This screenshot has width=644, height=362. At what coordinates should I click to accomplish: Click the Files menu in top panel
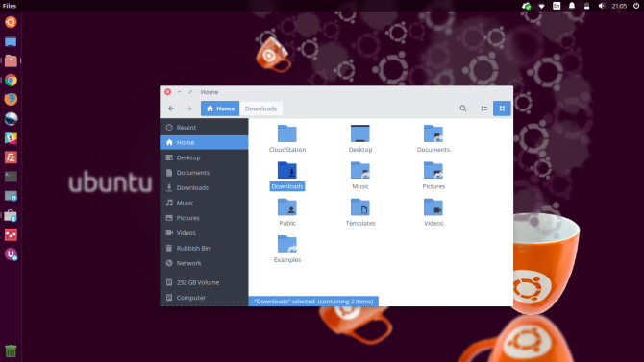[9, 6]
